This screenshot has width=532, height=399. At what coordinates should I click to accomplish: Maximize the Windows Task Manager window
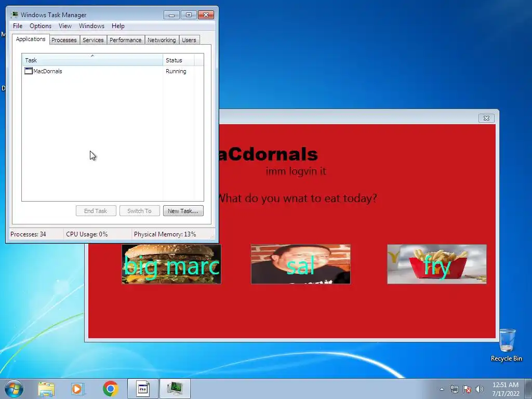tap(189, 15)
